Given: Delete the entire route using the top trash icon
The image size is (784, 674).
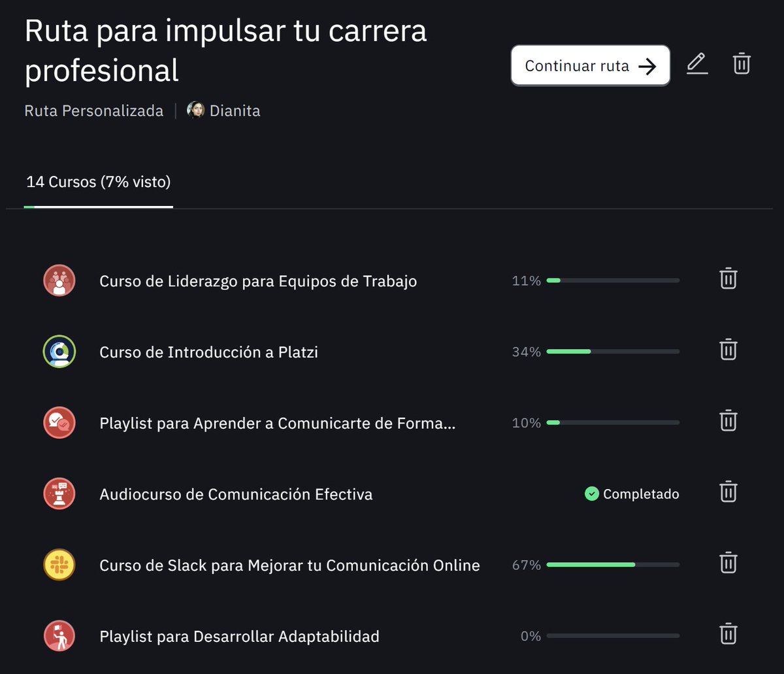Looking at the screenshot, I should (742, 64).
